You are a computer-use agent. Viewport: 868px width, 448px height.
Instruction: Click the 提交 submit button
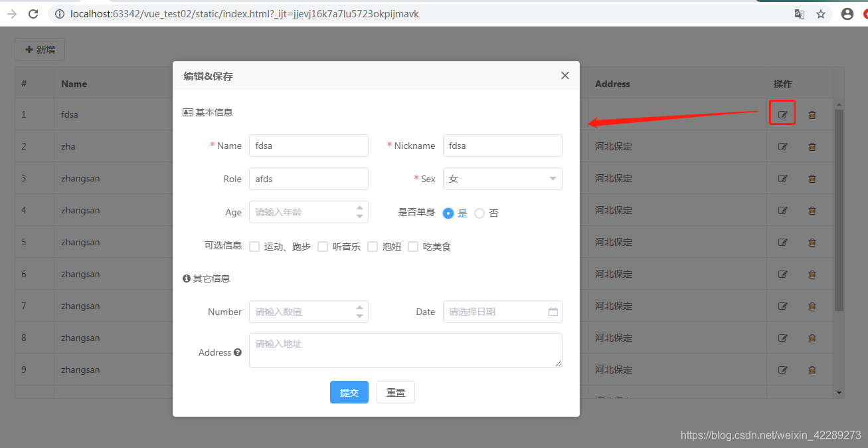349,392
